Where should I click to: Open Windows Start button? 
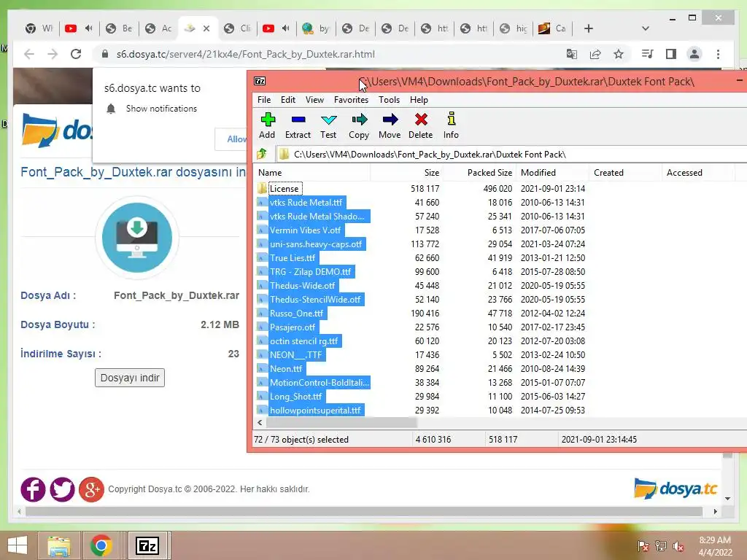tap(18, 545)
